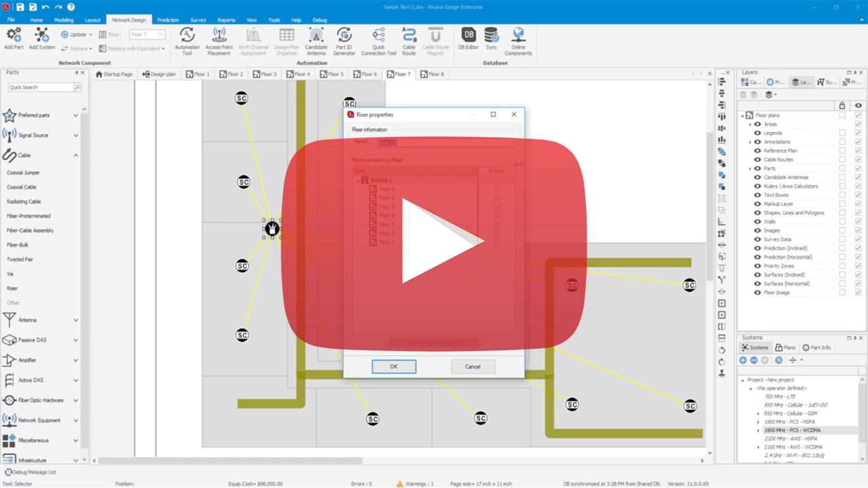Viewport: 868px width, 488px height.
Task: Expand the Passive DAS parts category
Action: click(76, 340)
